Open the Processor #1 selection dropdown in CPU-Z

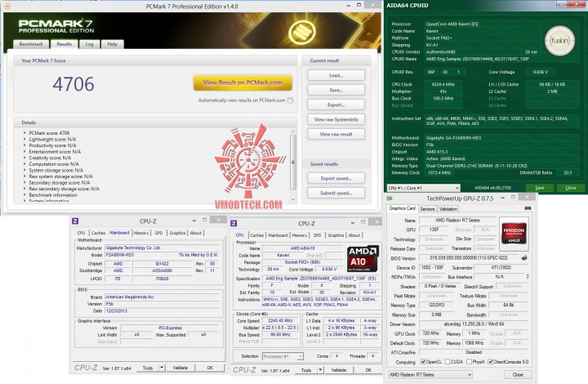tap(283, 356)
